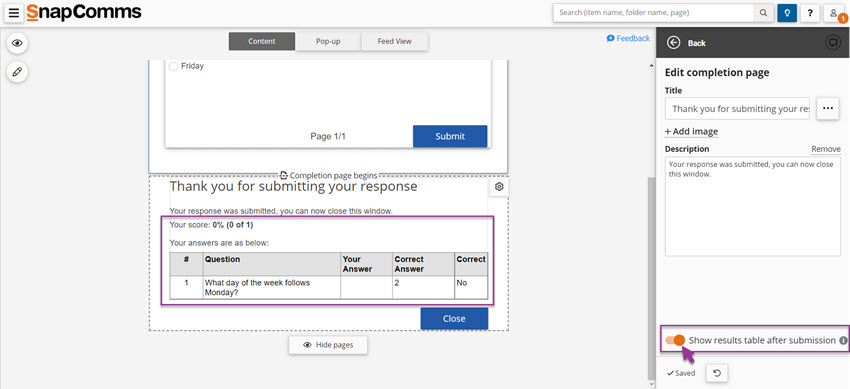Click the + Add image link
Image resolution: width=850 pixels, height=389 pixels.
pyautogui.click(x=691, y=132)
